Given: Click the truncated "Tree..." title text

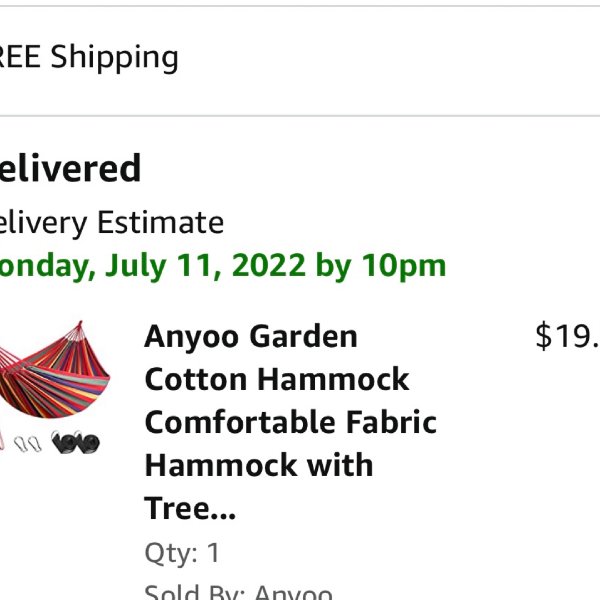Looking at the screenshot, I should (190, 509).
